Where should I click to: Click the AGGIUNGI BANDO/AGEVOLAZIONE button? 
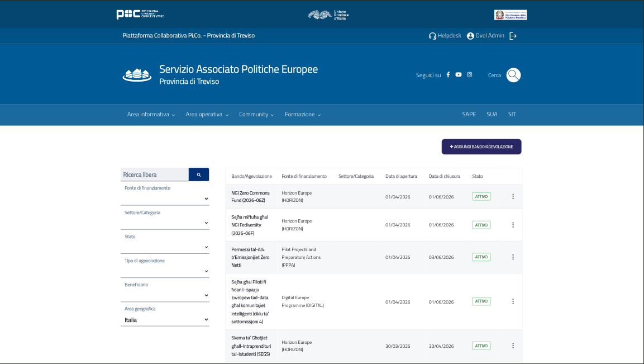pyautogui.click(x=481, y=146)
